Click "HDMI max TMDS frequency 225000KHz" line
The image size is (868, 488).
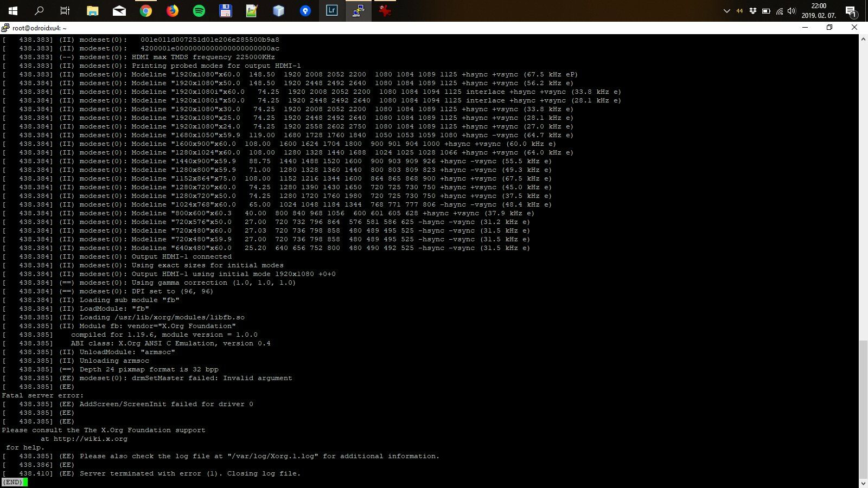click(203, 57)
